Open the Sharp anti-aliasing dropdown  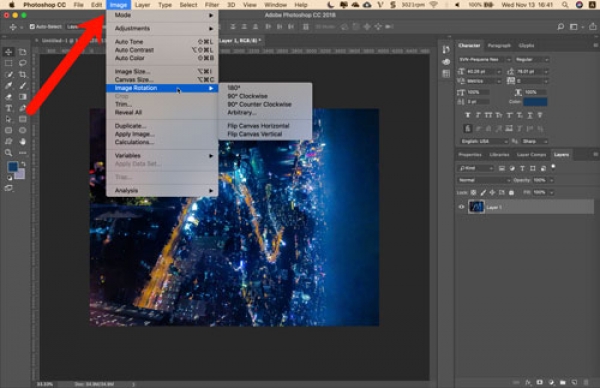tap(535, 141)
